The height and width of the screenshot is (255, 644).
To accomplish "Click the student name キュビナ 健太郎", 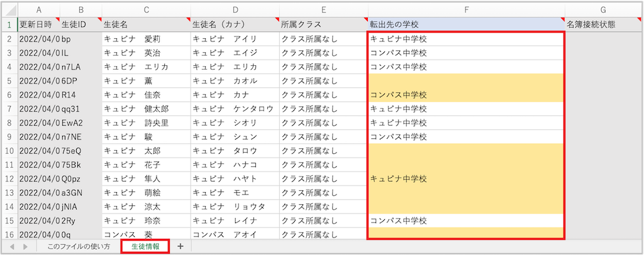I will point(146,109).
